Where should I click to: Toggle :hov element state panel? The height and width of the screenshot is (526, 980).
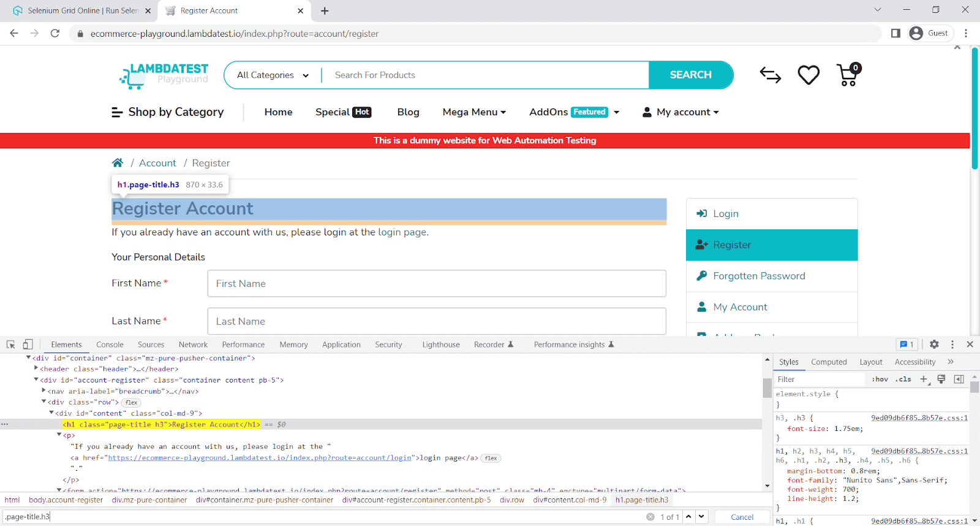click(x=880, y=379)
